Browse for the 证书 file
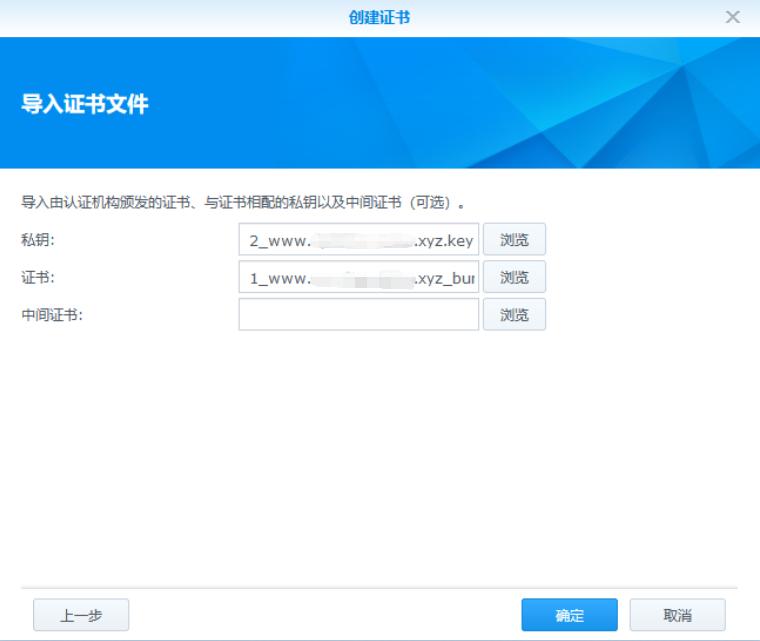Image resolution: width=760 pixels, height=641 pixels. coord(514,277)
